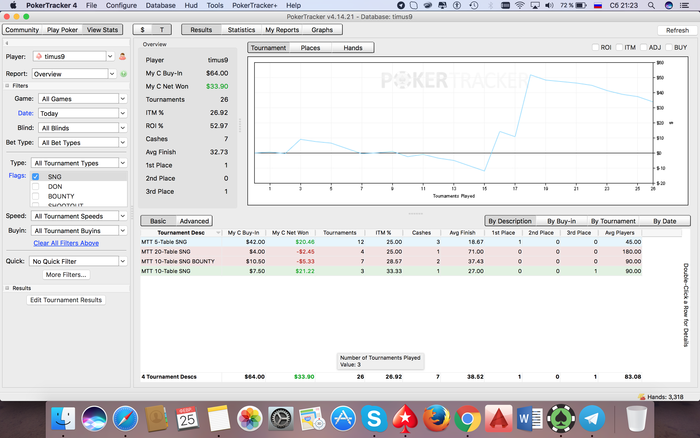Toggle the T tournaments button

point(162,30)
